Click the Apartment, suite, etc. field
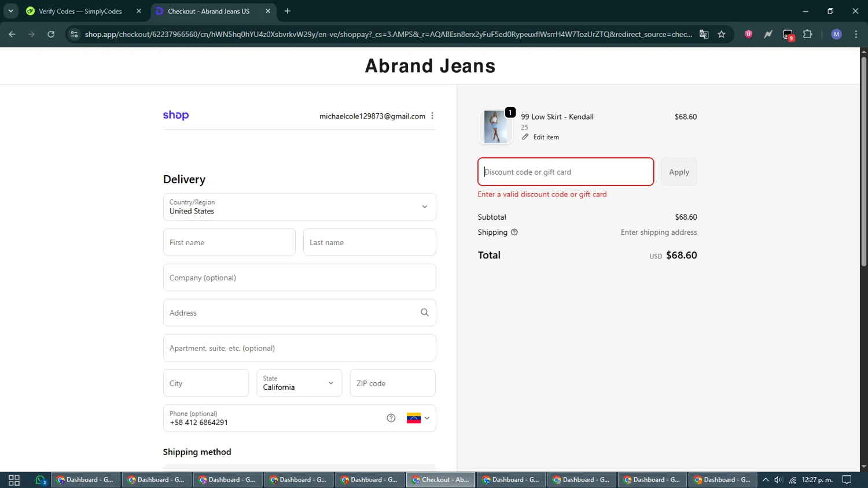This screenshot has height=488, width=868. pyautogui.click(x=299, y=348)
